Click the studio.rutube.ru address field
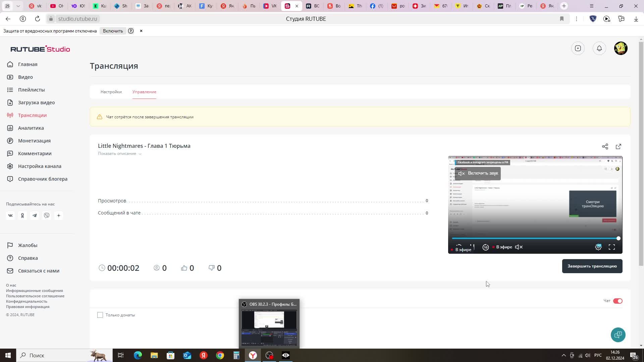 point(77,19)
